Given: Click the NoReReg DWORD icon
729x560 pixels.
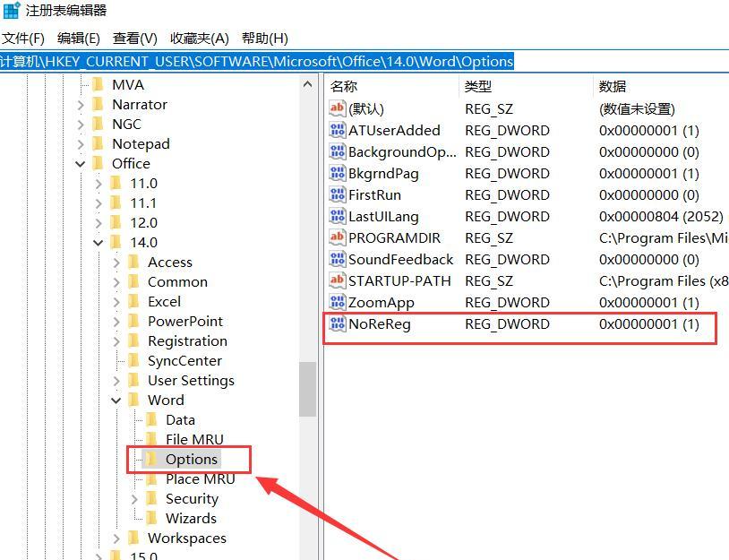Looking at the screenshot, I should point(337,323).
